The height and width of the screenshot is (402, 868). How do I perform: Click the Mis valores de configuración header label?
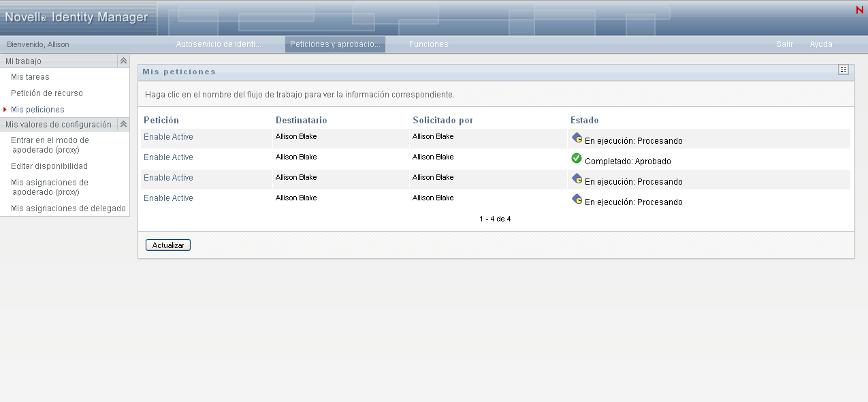coord(58,125)
